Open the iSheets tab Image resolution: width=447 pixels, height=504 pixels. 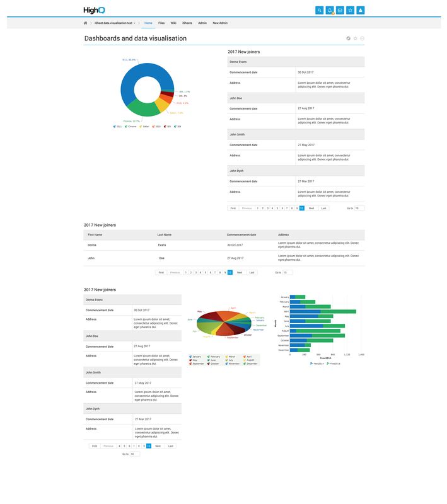[x=187, y=23]
